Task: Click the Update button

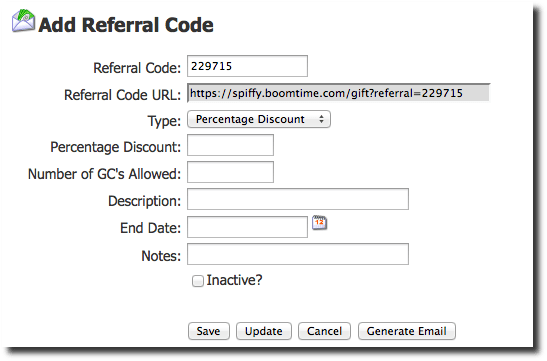Action: [x=264, y=331]
